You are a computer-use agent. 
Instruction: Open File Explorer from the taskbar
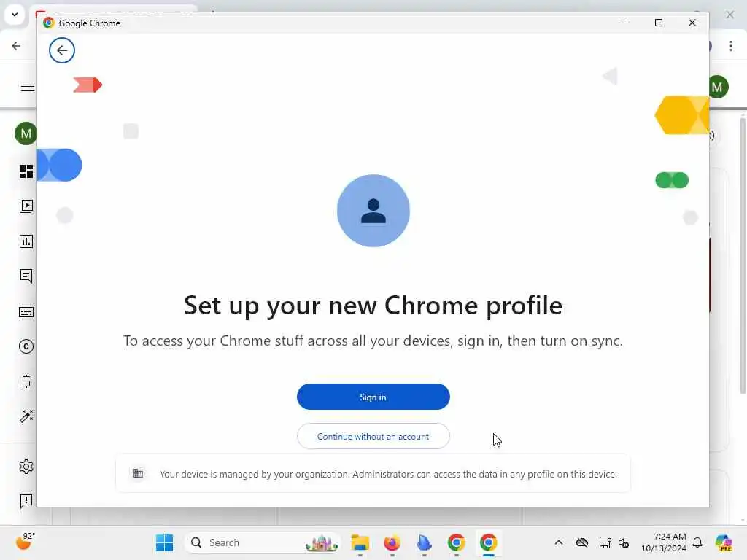pyautogui.click(x=360, y=542)
